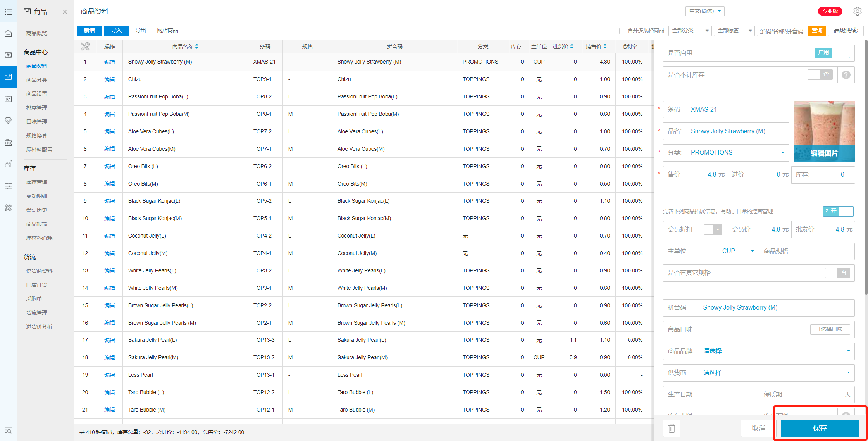Check the 合并多规格商品 checkbox
868x441 pixels.
622,31
